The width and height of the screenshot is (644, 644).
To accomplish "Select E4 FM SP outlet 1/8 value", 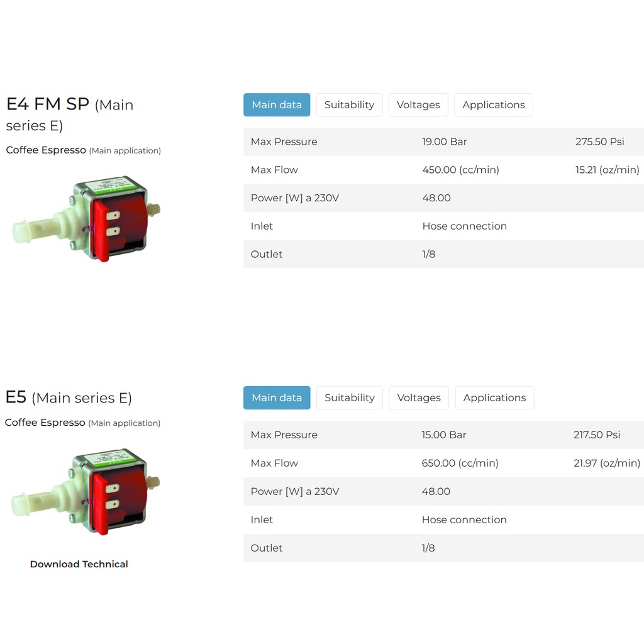I will [429, 254].
